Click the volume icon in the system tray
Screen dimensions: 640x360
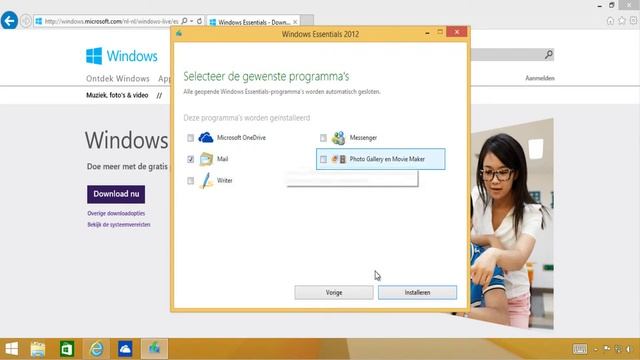[629, 349]
